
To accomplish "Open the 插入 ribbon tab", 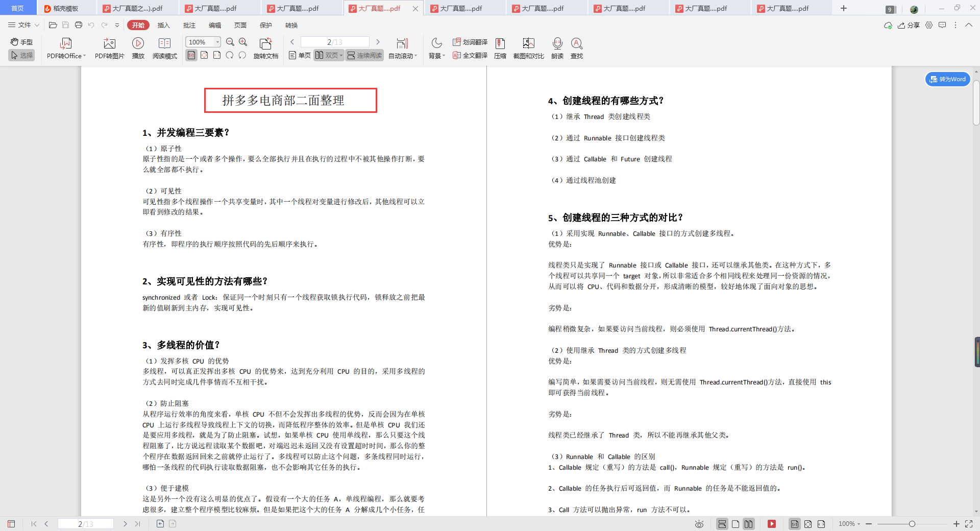I will click(163, 25).
